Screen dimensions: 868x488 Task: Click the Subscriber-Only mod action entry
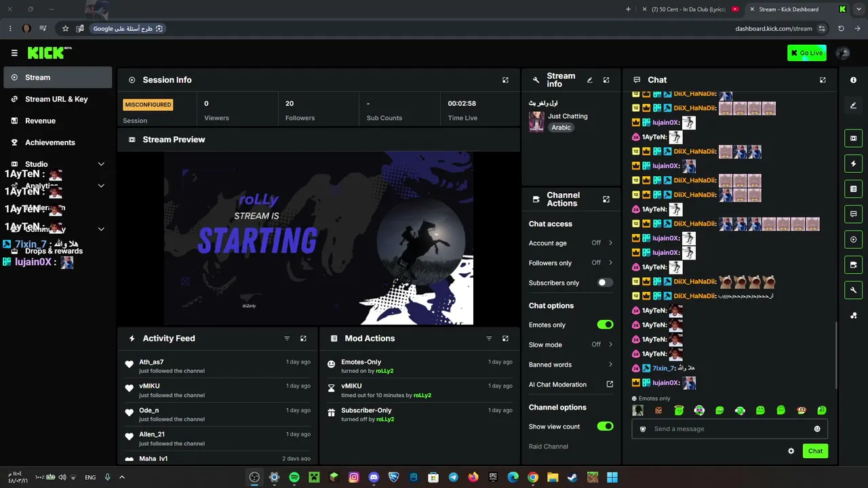pyautogui.click(x=420, y=414)
